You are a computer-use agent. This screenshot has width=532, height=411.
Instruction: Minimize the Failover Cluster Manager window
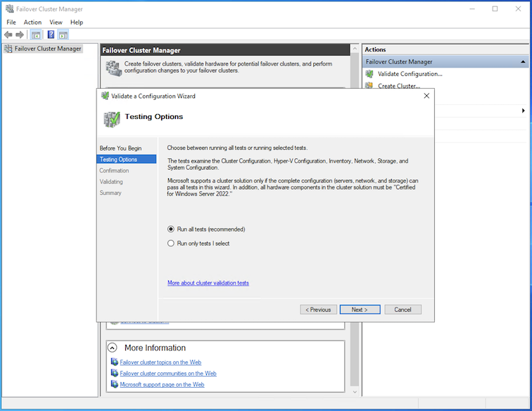pyautogui.click(x=472, y=9)
